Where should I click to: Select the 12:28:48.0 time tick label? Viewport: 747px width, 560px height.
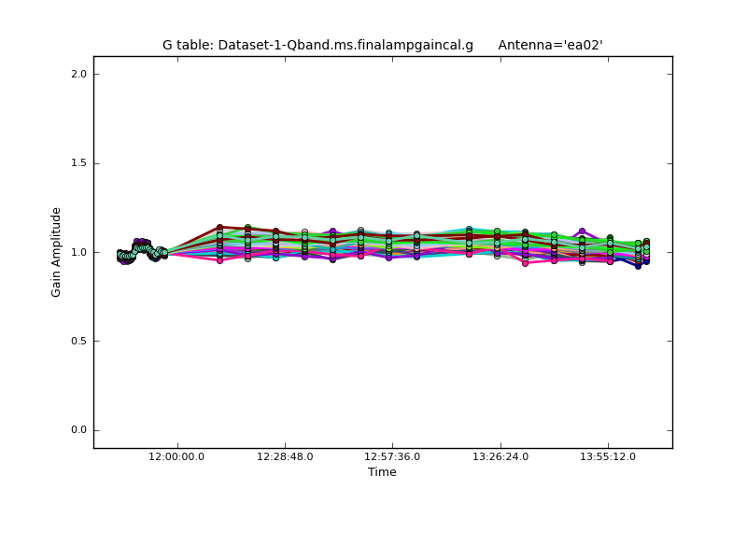tap(285, 456)
